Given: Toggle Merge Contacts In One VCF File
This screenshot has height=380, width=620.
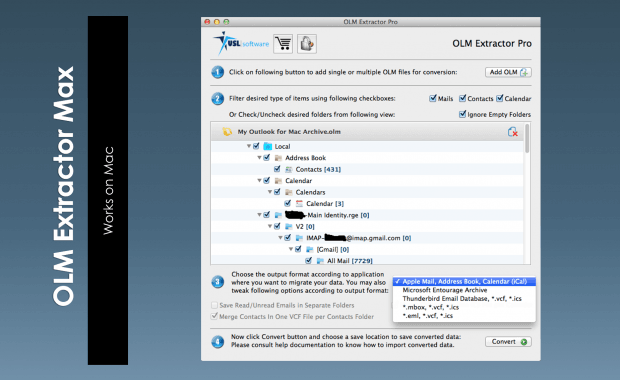Looking at the screenshot, I should (x=214, y=316).
